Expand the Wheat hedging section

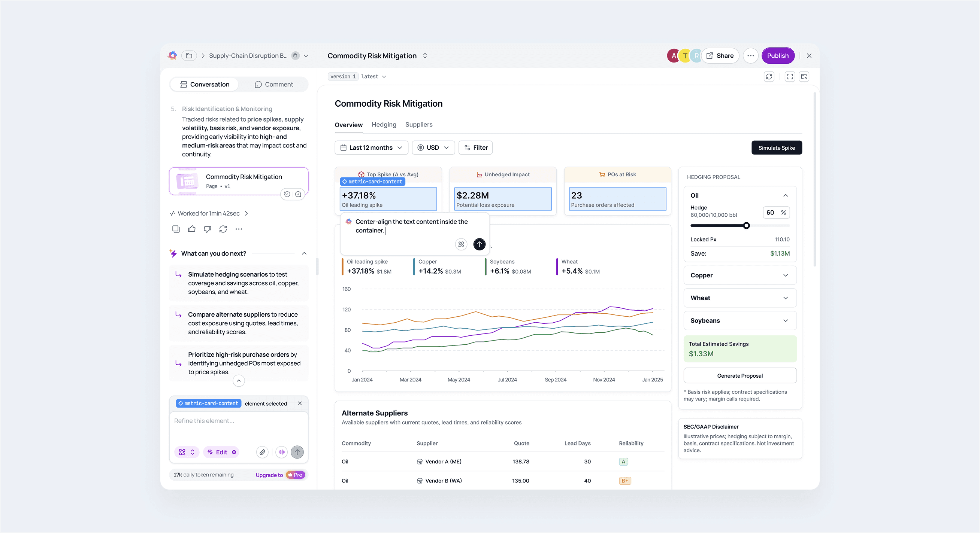click(739, 298)
